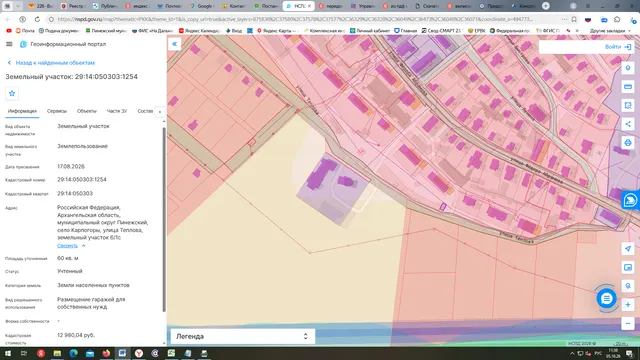The image size is (640, 360).
Task: Open the Яндекс Карты bookmark
Action: [277, 31]
